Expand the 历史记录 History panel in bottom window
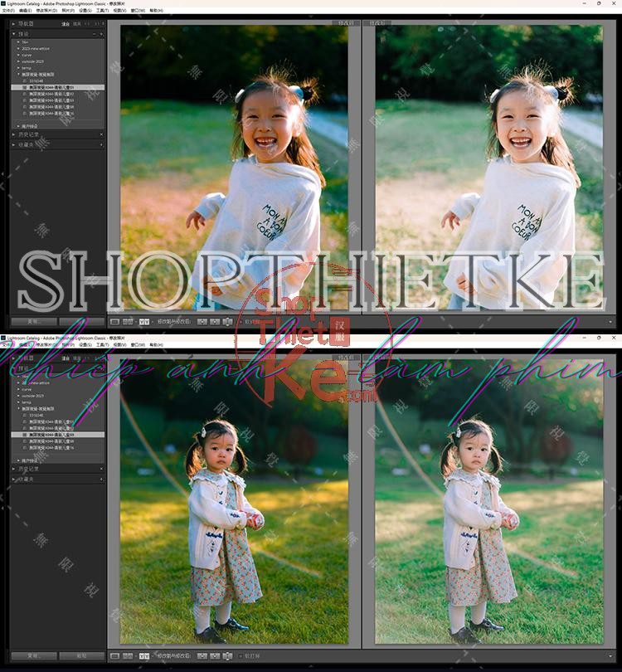 (14, 469)
